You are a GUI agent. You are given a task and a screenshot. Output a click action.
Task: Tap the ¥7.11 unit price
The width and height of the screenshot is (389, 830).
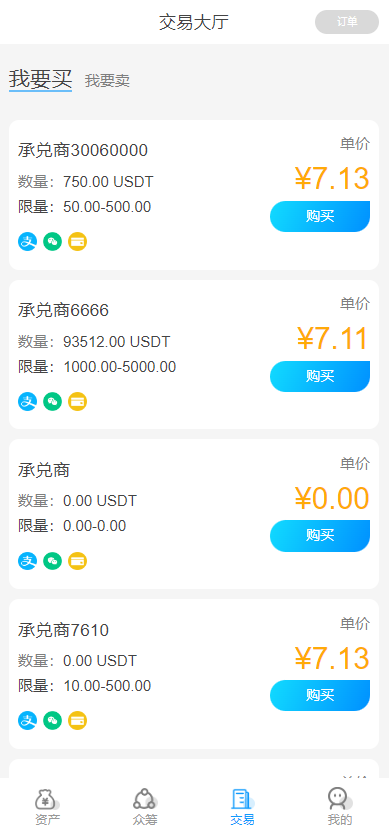point(332,339)
